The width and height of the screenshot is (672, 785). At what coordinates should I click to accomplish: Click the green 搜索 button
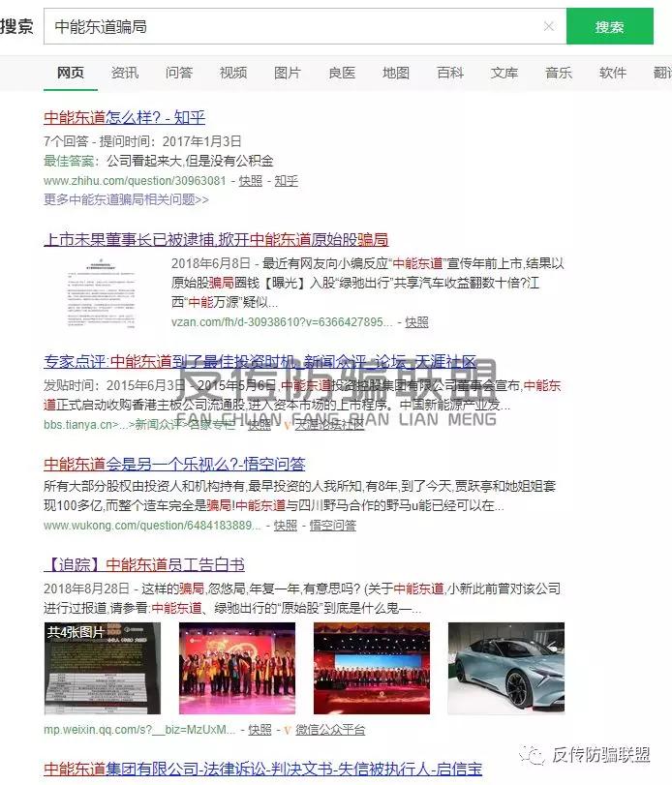[x=609, y=26]
